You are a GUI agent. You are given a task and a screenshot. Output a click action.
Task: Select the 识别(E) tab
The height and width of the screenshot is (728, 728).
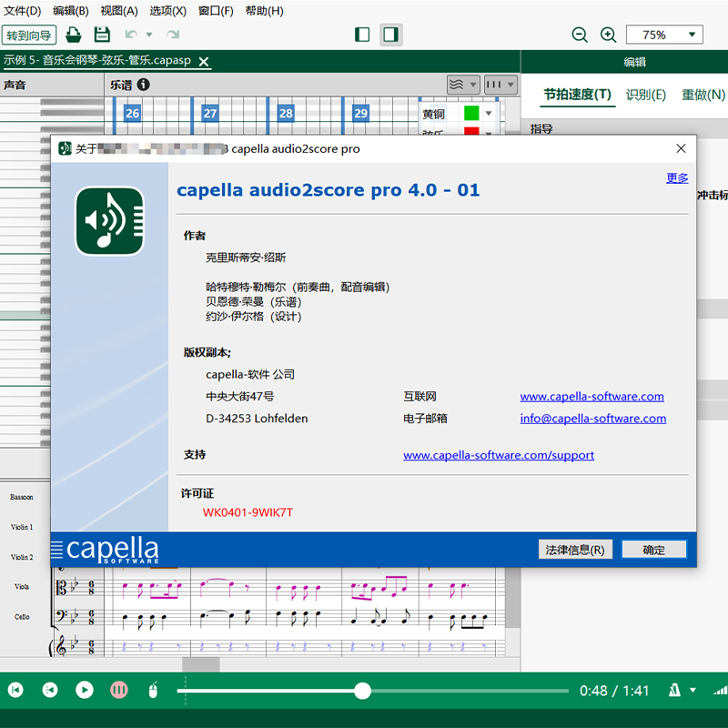pyautogui.click(x=645, y=95)
